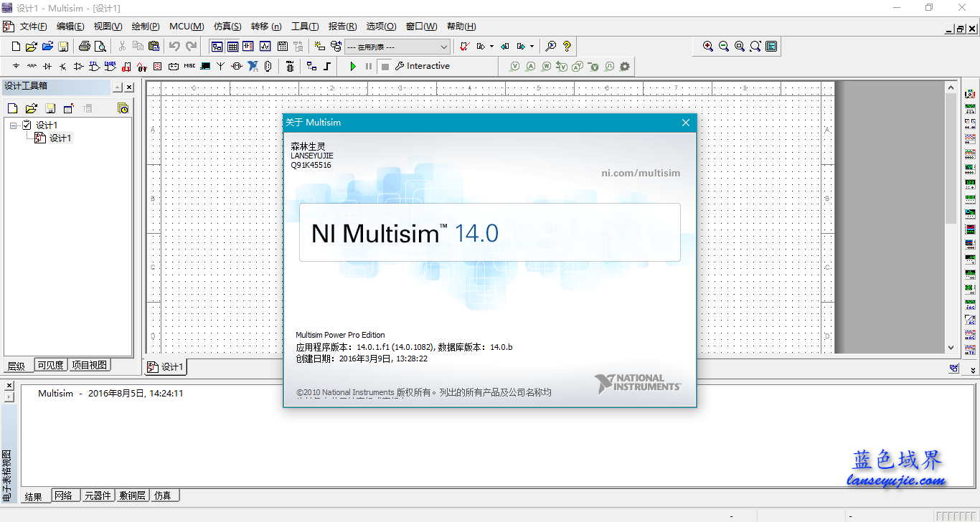The height and width of the screenshot is (522, 980).
Task: Close the 关于 Multisim dialog
Action: pos(685,123)
